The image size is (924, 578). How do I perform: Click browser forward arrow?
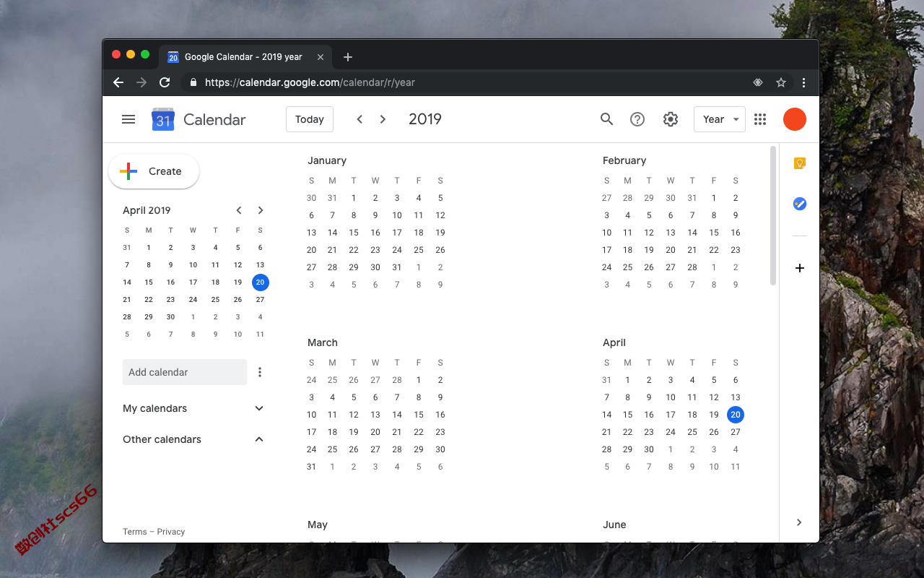[x=141, y=82]
